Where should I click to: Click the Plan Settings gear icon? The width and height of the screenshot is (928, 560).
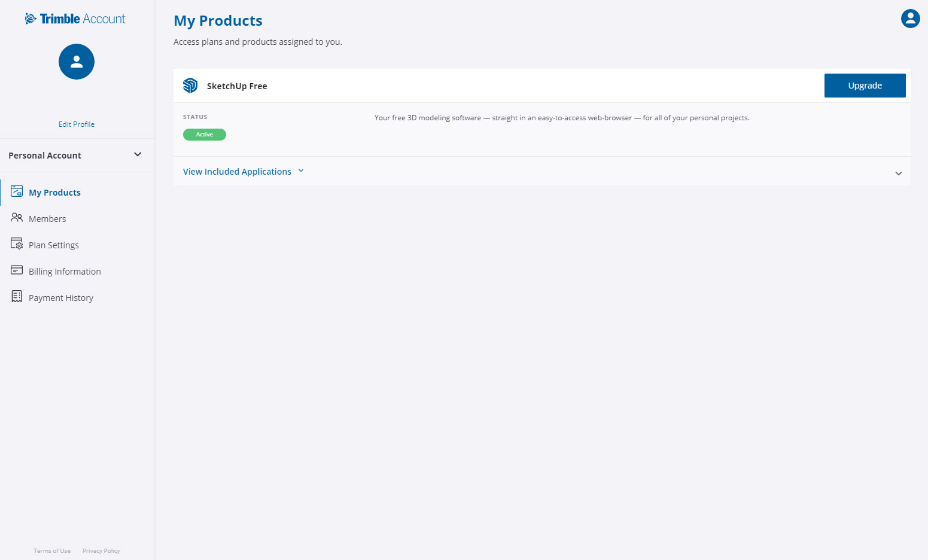point(17,244)
